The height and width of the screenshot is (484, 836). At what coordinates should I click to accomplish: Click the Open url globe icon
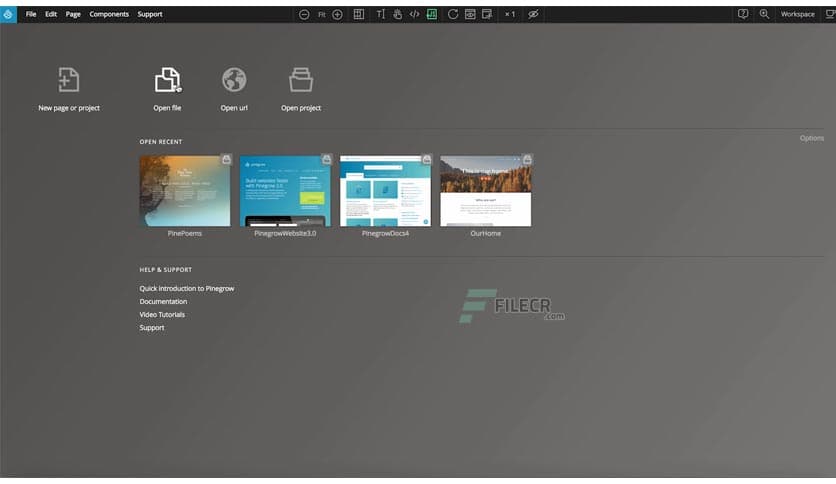pyautogui.click(x=234, y=80)
